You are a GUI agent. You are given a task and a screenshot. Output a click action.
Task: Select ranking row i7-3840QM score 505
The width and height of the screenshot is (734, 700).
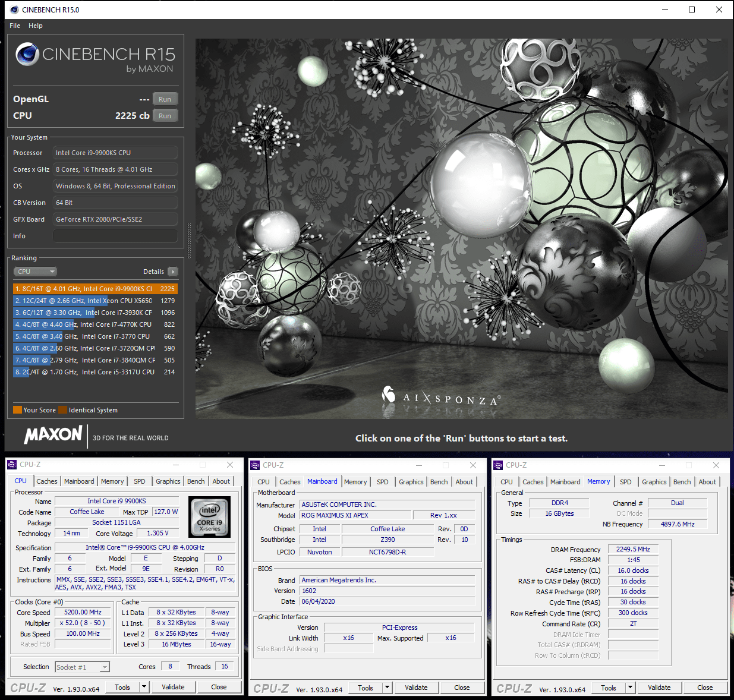[95, 360]
